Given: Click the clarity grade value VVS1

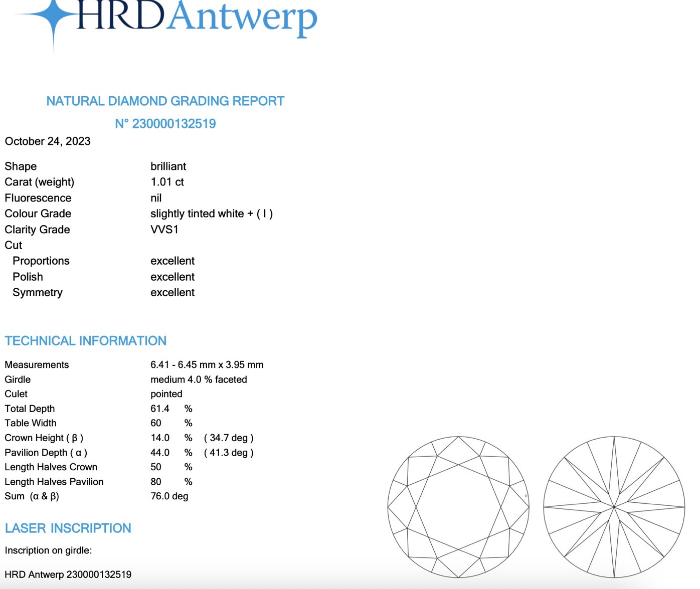Looking at the screenshot, I should point(164,230).
